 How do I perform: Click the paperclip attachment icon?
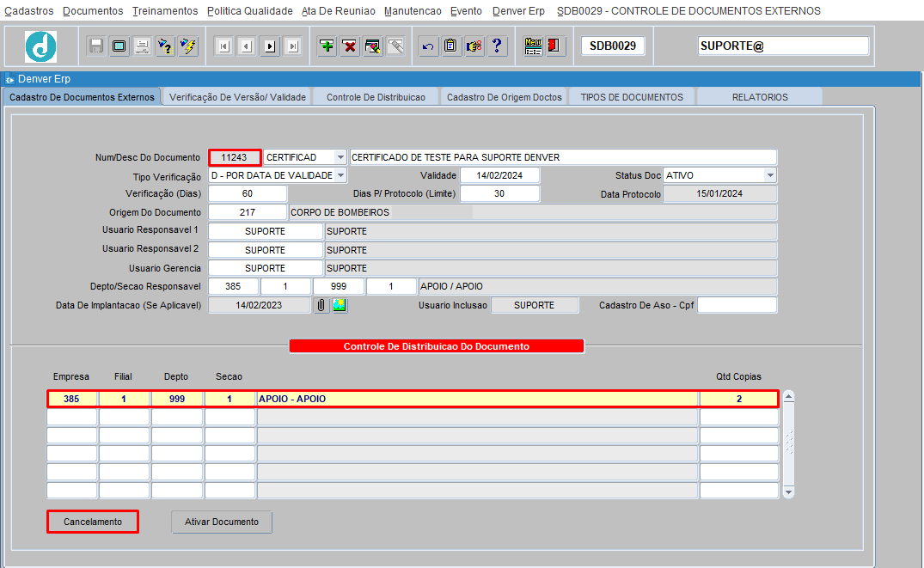321,305
